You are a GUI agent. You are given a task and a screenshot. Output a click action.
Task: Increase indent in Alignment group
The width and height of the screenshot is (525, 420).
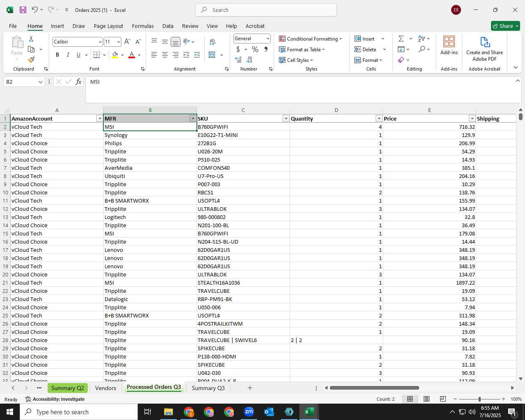pyautogui.click(x=197, y=55)
